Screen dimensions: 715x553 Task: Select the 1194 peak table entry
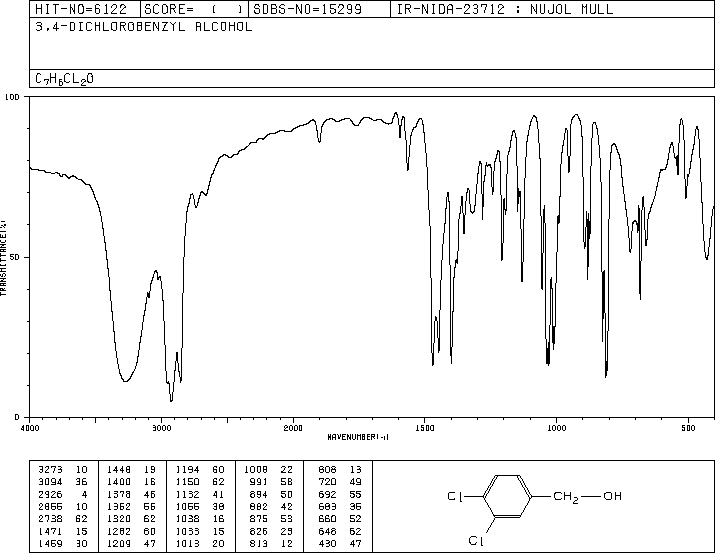click(x=200, y=470)
